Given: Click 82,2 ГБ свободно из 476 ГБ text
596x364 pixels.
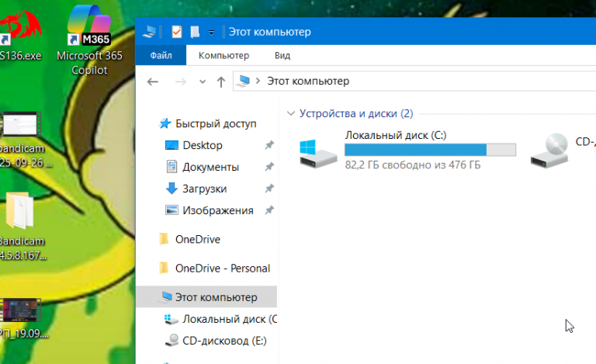Looking at the screenshot, I should coord(413,165).
